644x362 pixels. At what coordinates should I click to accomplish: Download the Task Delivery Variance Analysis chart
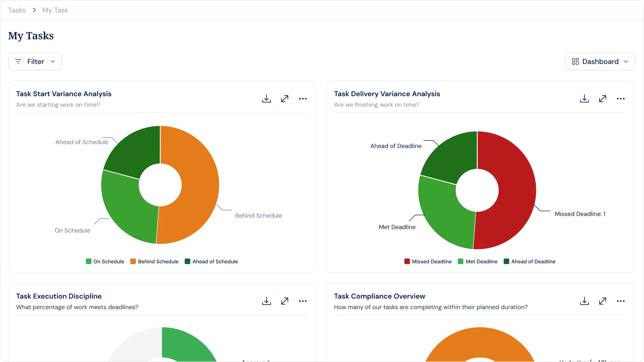coord(584,99)
